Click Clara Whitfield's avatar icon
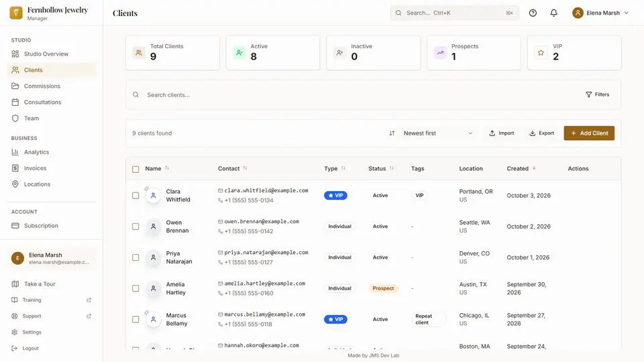Image resolution: width=644 pixels, height=362 pixels. tap(153, 195)
